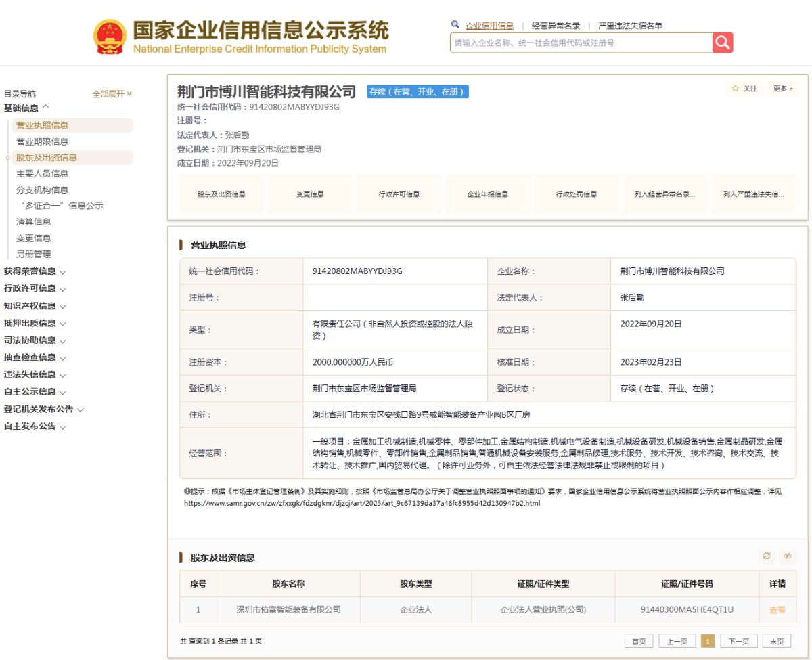Click certificate number 91440300MA5HE4QT1U

click(687, 610)
